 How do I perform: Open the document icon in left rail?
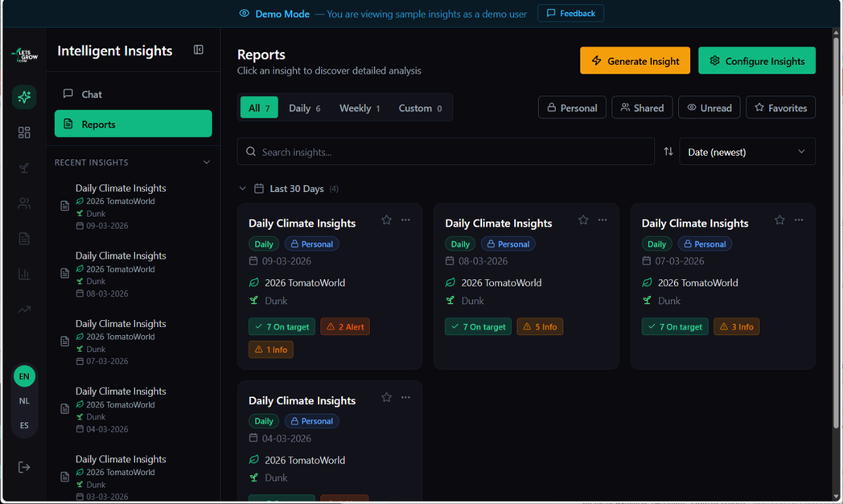click(x=24, y=239)
